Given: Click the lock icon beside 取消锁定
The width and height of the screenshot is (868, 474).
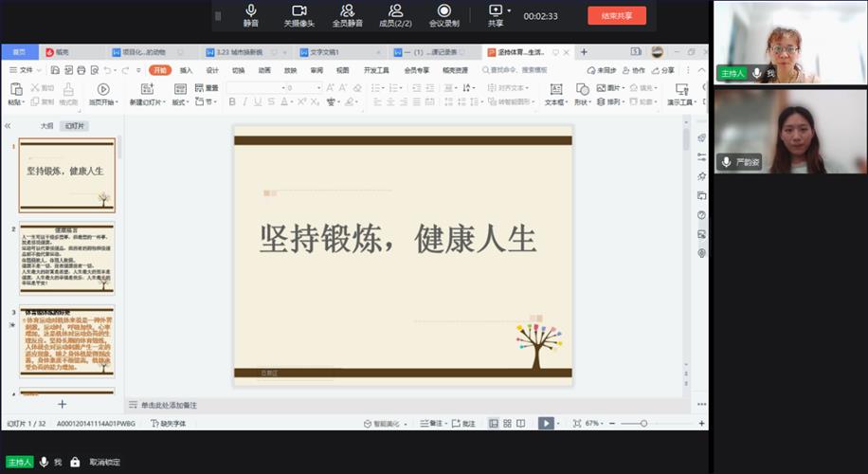Looking at the screenshot, I should point(75,462).
